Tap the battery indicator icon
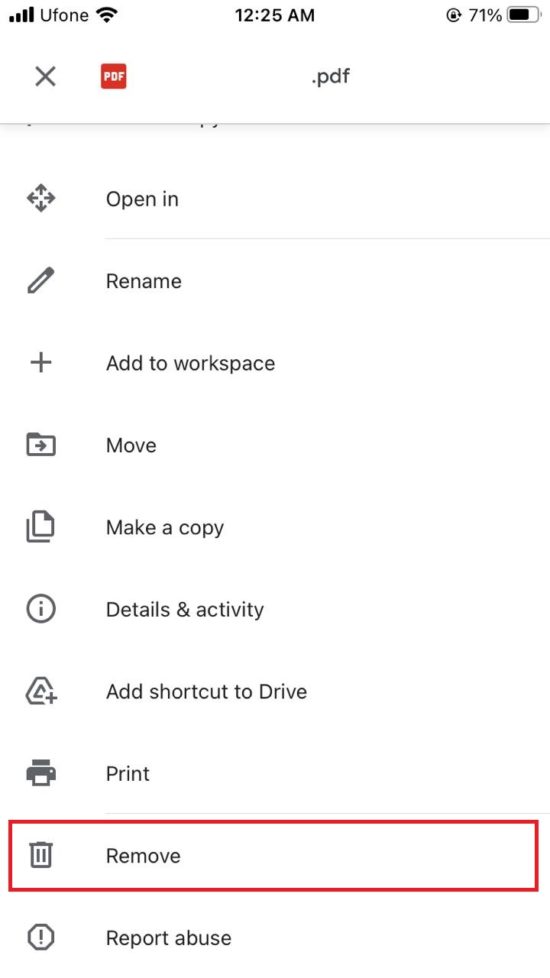This screenshot has width=550, height=978. tap(524, 15)
